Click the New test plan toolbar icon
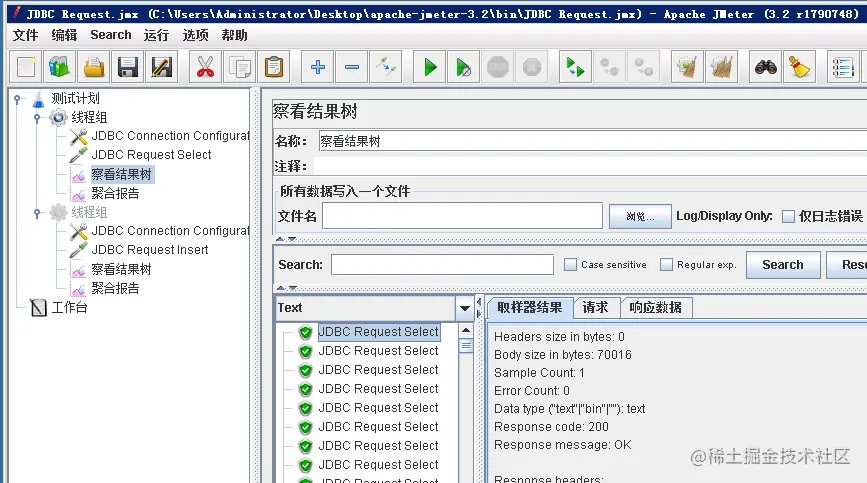This screenshot has height=483, width=867. click(x=26, y=67)
